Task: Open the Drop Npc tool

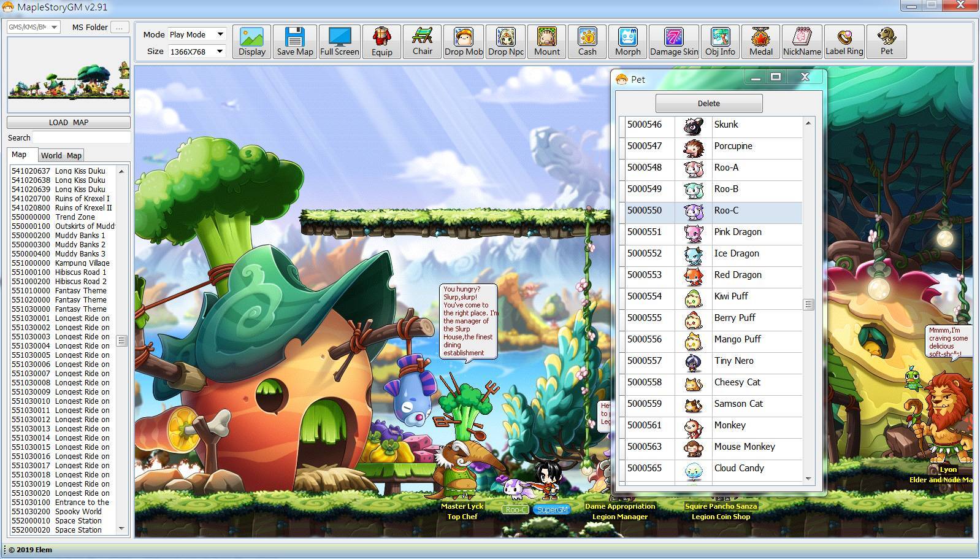Action: coord(506,42)
